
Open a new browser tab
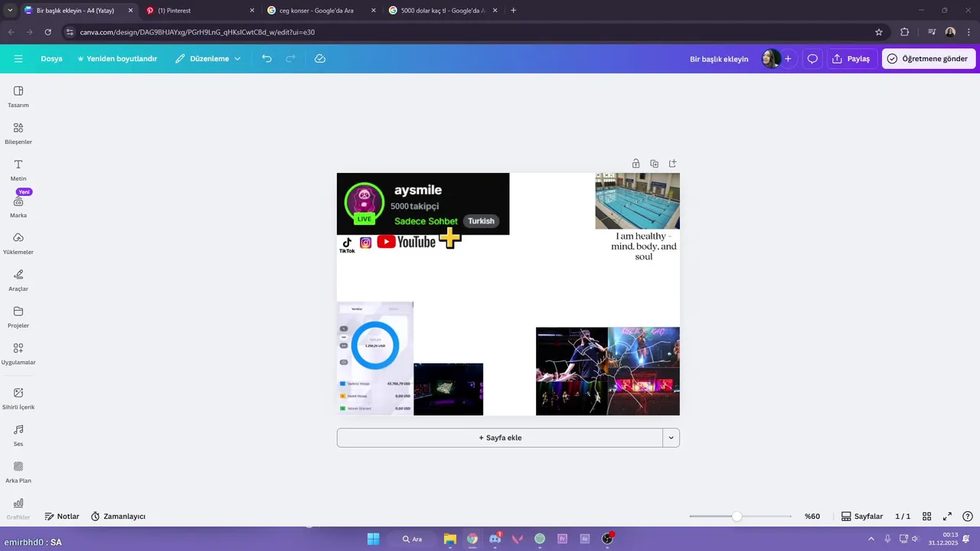513,11
